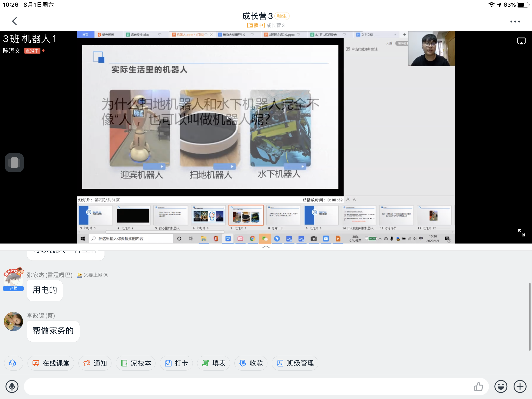The image size is (532, 399).
Task: Expand hidden tray icons with the caret
Action: [380, 238]
